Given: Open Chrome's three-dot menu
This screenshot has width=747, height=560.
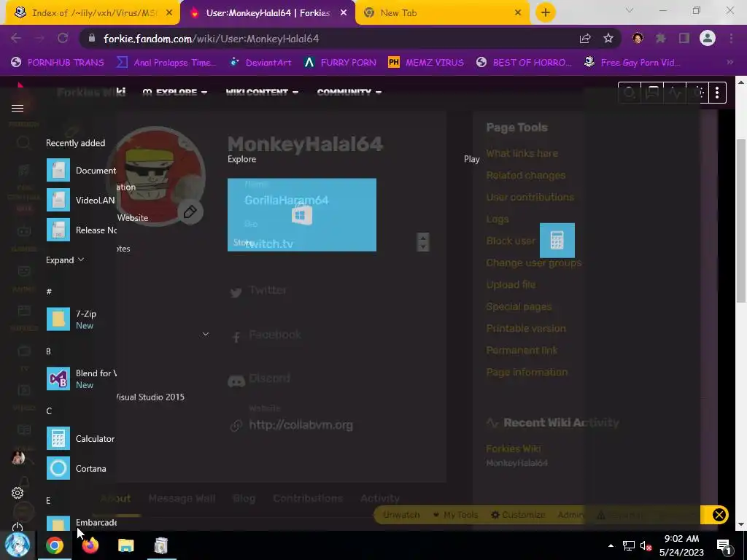Looking at the screenshot, I should click(731, 39).
